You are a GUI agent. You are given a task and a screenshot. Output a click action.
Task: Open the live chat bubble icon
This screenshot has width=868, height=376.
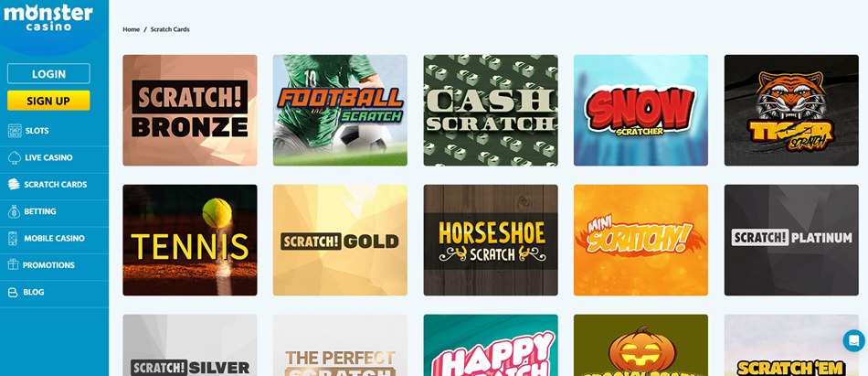(x=854, y=340)
